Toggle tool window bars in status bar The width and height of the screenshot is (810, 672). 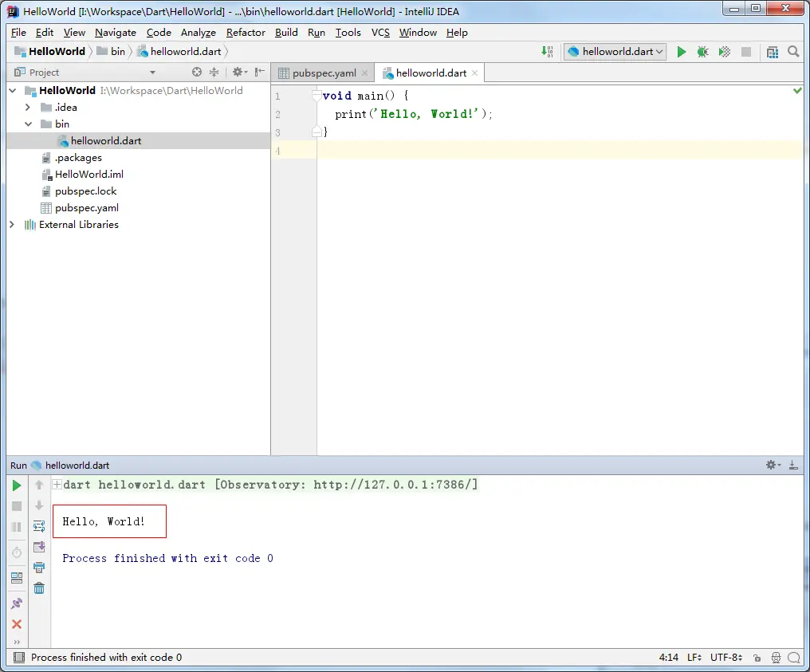(x=19, y=658)
